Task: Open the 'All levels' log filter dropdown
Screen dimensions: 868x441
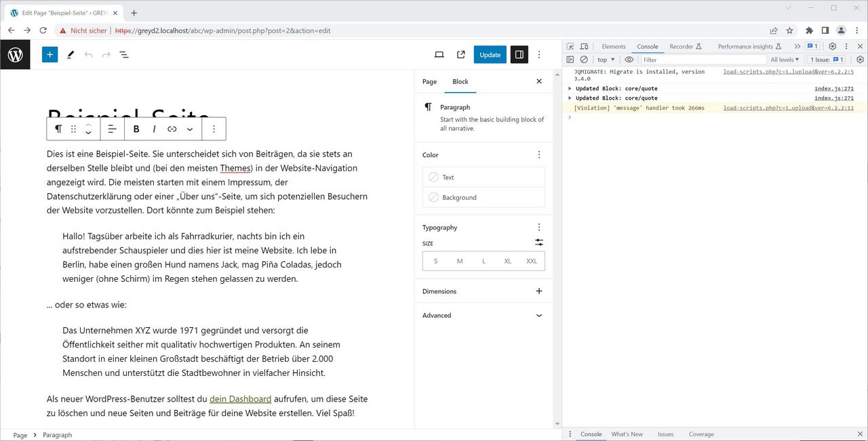Action: (785, 59)
